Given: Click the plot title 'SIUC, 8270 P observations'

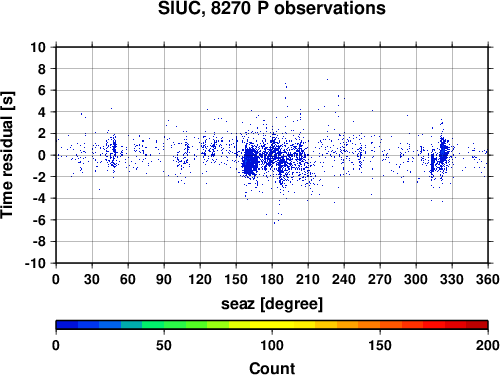Looking at the screenshot, I should (272, 8).
